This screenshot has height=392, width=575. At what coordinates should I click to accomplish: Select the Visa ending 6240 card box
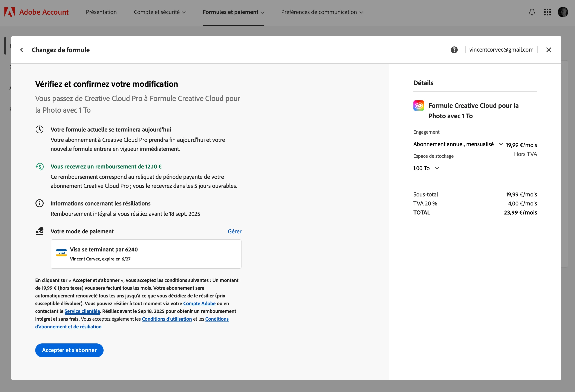(x=146, y=254)
